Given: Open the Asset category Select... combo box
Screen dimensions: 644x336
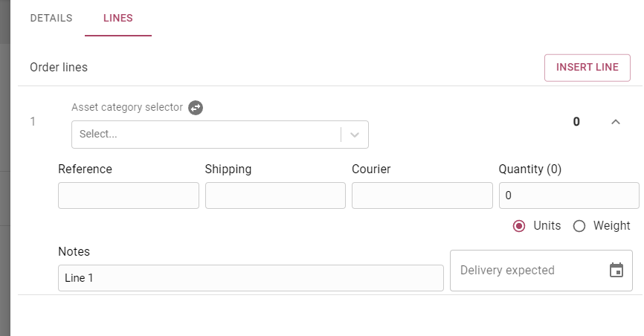Looking at the screenshot, I should pos(219,135).
